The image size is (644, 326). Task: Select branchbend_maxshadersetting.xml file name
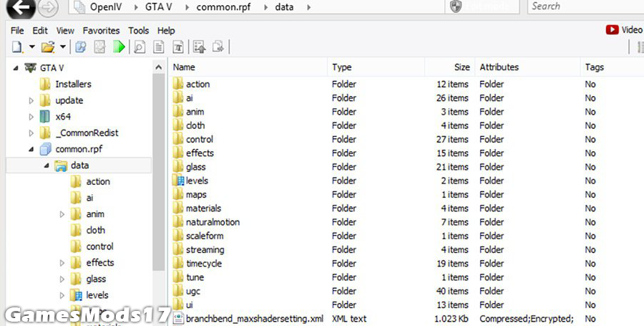click(255, 319)
